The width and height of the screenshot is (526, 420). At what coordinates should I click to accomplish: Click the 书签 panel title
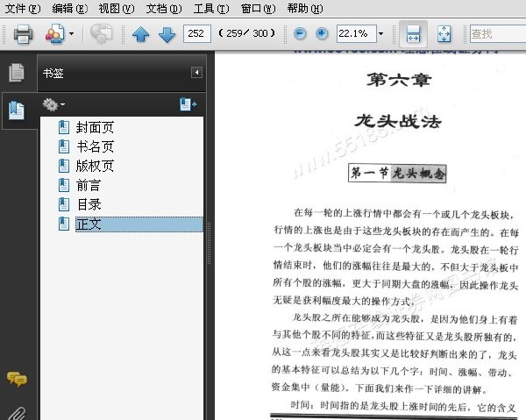[53, 73]
